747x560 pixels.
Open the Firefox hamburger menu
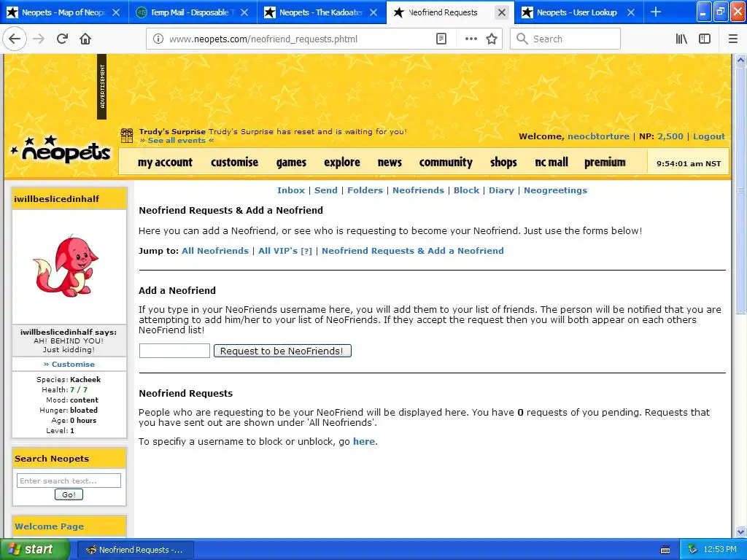click(x=733, y=39)
